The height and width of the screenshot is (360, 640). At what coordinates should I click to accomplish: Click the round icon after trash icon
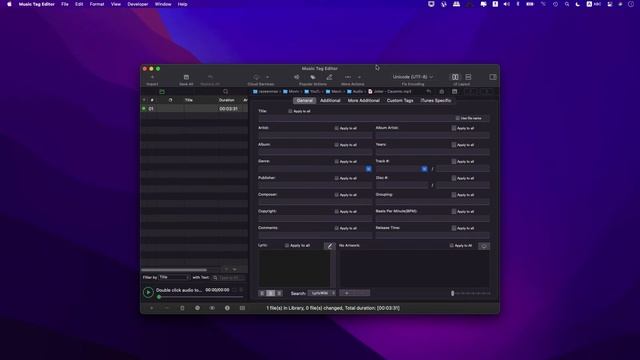click(197, 308)
